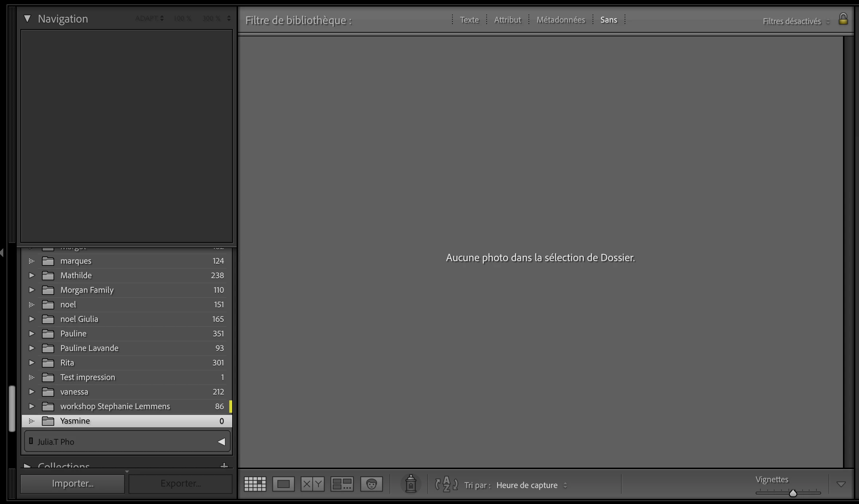Select the Pauline Lavande folder
The height and width of the screenshot is (504, 859).
click(89, 348)
